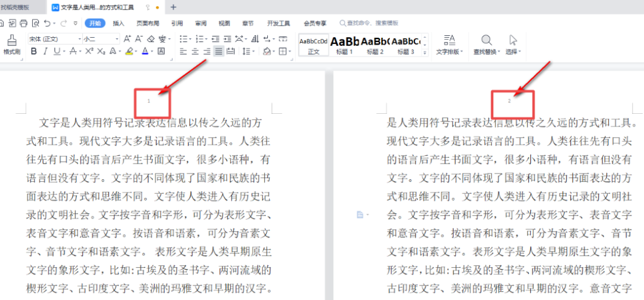Click the Text Effects outlined A icon
Viewport: 644px width, 300px height.
(113, 52)
